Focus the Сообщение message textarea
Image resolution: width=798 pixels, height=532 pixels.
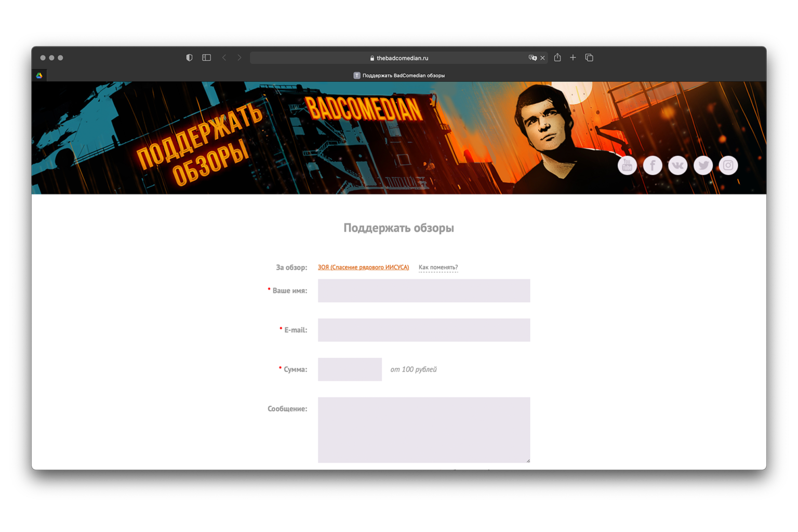424,430
